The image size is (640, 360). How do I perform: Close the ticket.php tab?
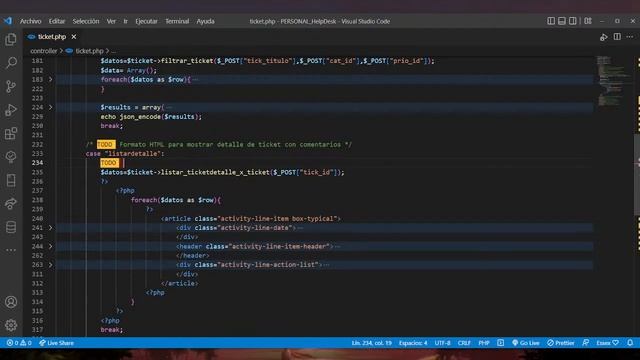[74, 37]
